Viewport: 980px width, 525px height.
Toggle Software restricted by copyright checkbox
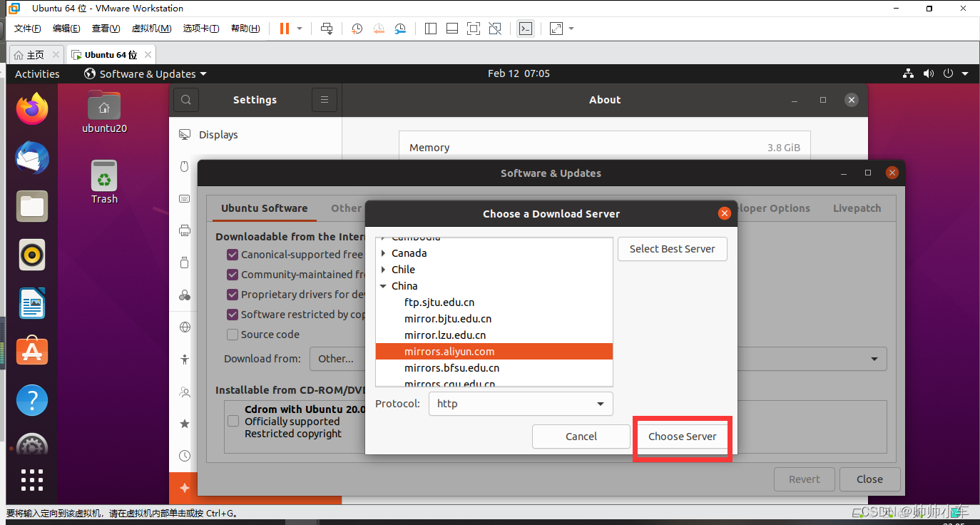233,315
